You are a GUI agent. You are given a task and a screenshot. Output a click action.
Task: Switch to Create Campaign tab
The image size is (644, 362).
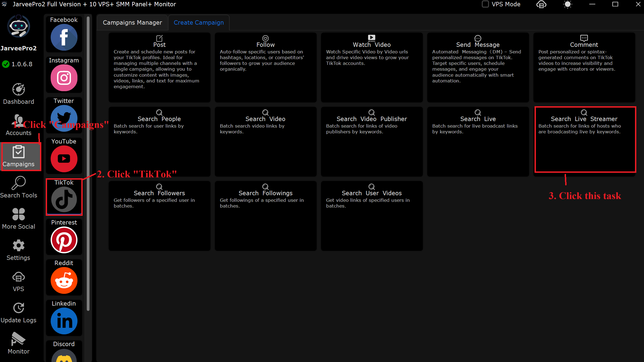coord(199,22)
